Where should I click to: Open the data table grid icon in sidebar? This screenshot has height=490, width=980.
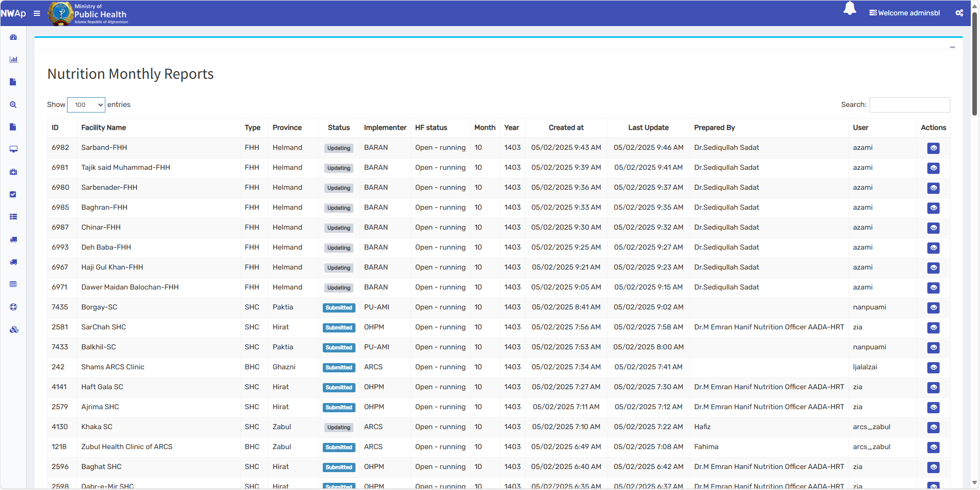point(13,284)
